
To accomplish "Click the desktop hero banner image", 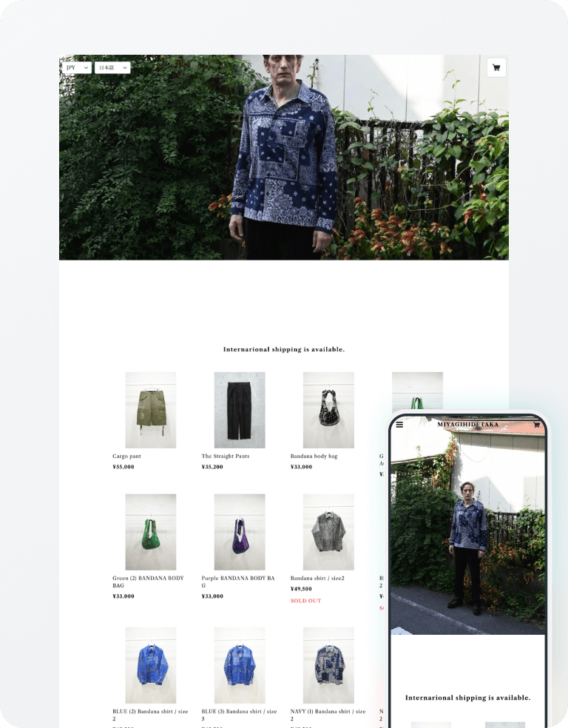I will [x=284, y=158].
